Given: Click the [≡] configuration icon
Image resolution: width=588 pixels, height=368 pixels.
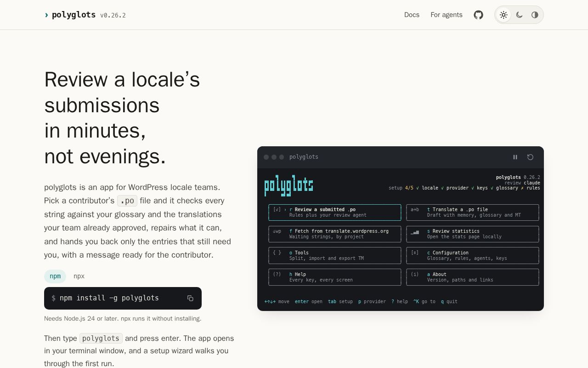Looking at the screenshot, I should [415, 253].
